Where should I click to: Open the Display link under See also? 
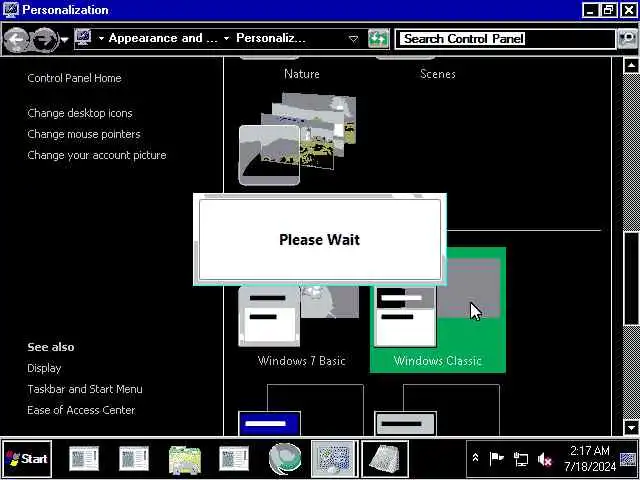44,368
